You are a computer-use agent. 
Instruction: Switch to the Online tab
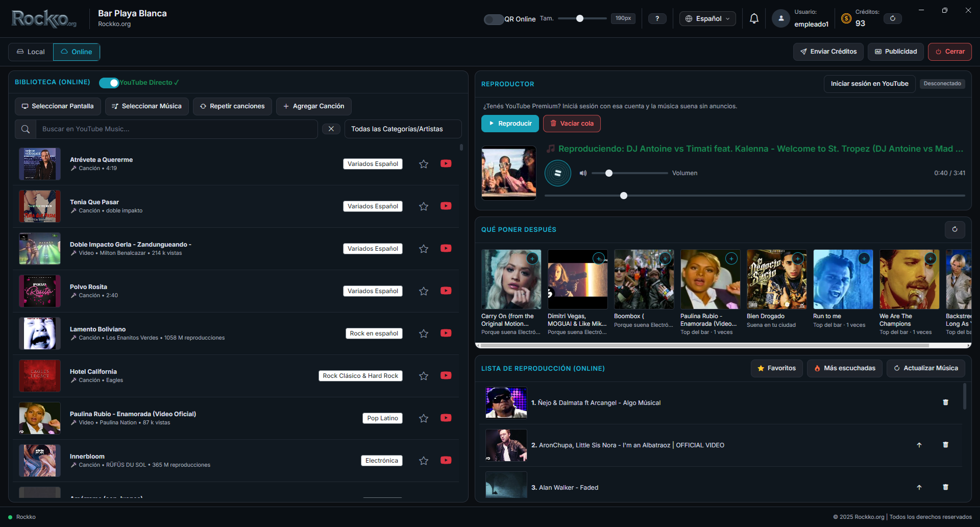[x=77, y=52]
